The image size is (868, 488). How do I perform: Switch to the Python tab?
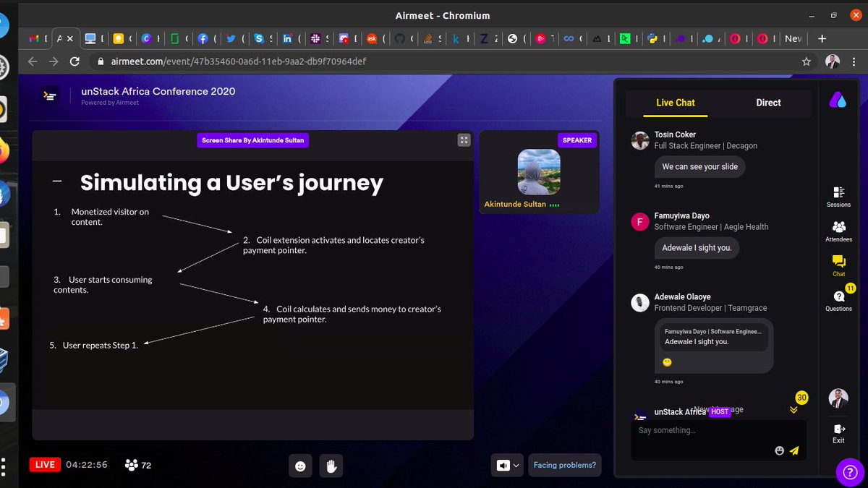(x=657, y=38)
